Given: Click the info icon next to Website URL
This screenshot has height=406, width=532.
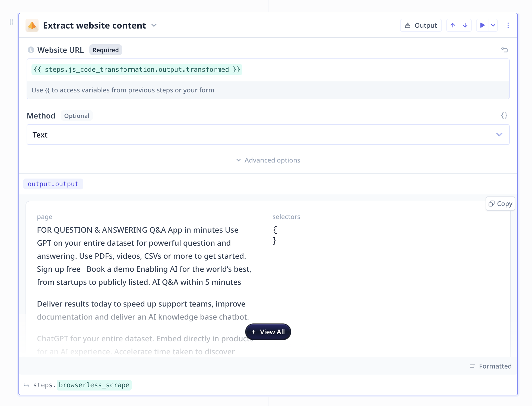Looking at the screenshot, I should pos(31,50).
